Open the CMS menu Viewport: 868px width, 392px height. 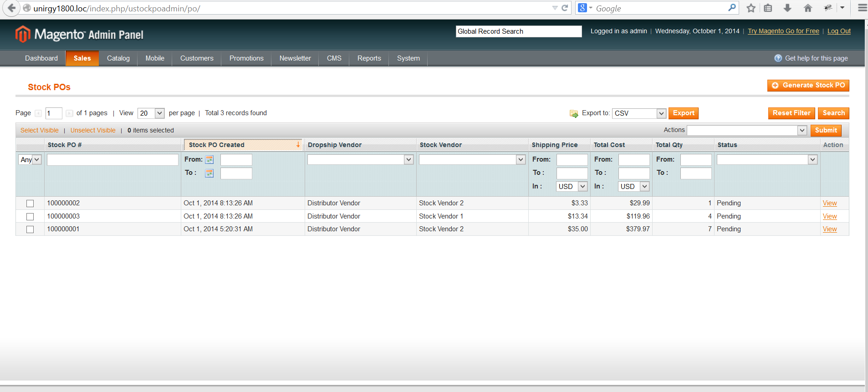[334, 58]
